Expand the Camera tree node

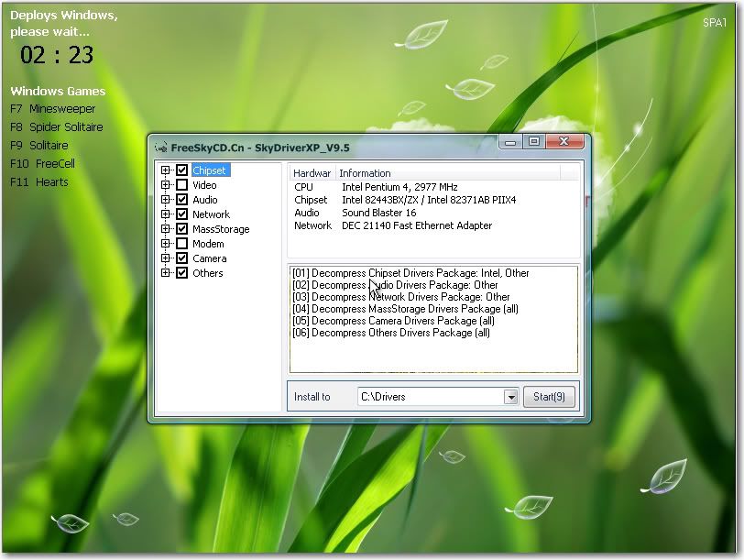pyautogui.click(x=165, y=258)
